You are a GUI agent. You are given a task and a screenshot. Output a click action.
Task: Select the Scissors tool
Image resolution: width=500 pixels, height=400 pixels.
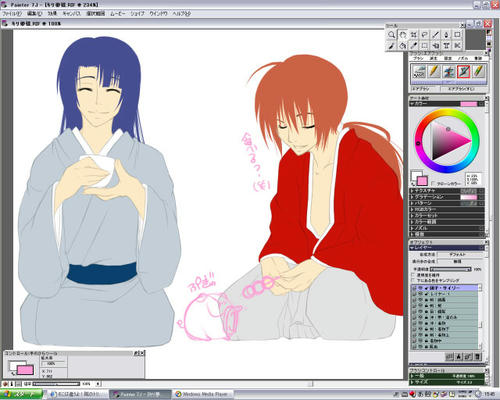[x=457, y=45]
